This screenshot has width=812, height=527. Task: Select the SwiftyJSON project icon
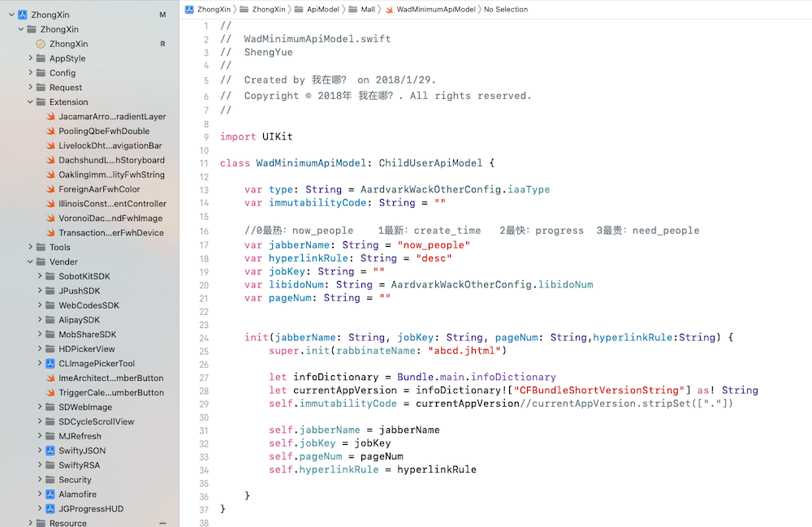[x=50, y=451]
